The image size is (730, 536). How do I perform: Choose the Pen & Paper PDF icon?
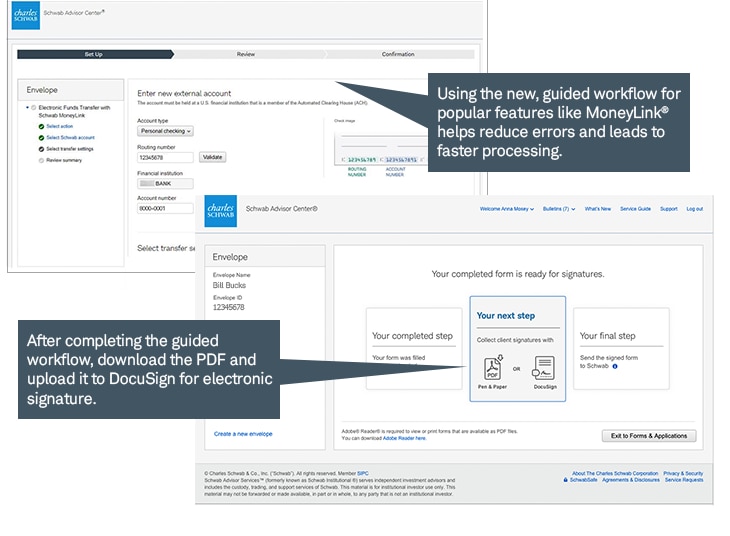[493, 368]
